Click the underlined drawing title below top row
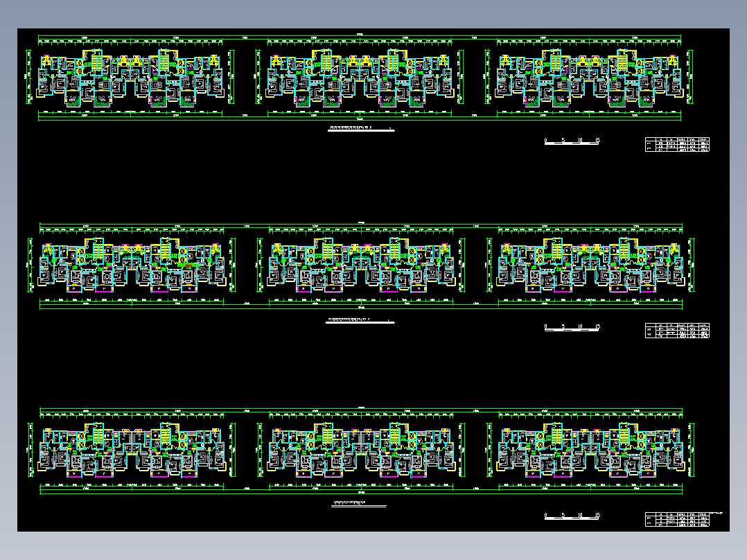 [361, 129]
